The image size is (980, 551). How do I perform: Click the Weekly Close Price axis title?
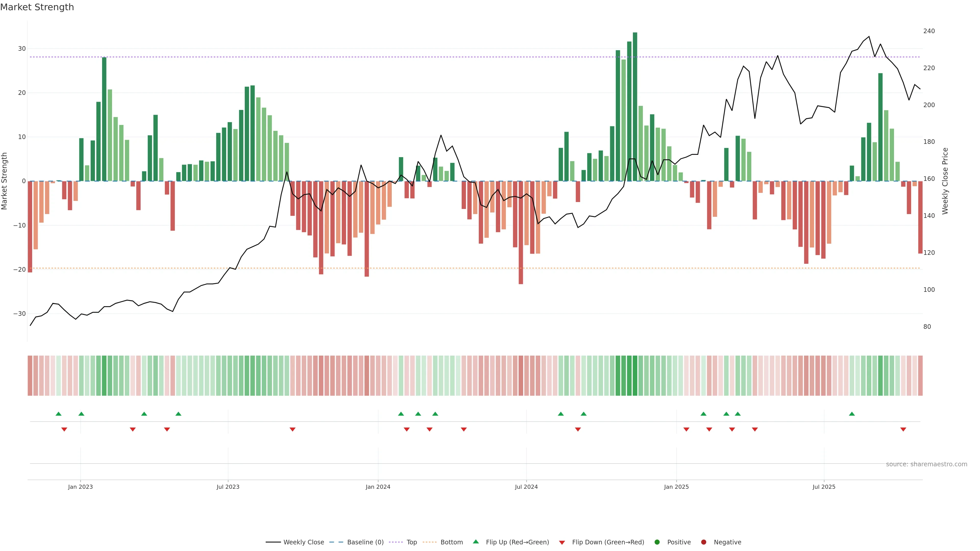(x=945, y=181)
